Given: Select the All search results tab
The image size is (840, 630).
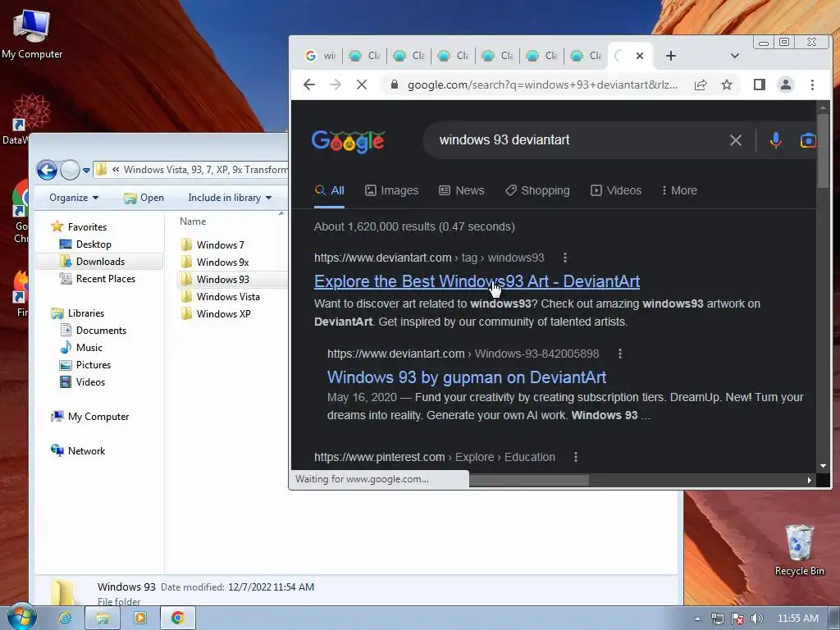Looking at the screenshot, I should tap(330, 190).
